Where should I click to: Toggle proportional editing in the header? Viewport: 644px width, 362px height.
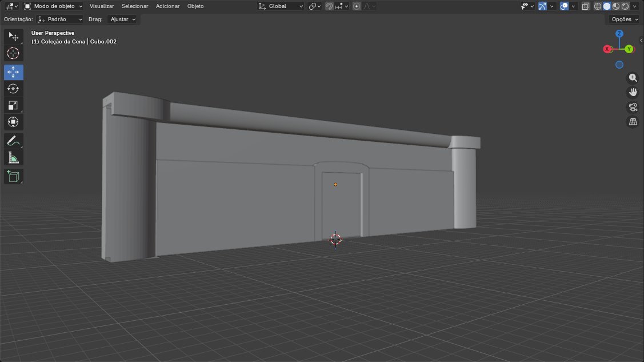click(357, 6)
